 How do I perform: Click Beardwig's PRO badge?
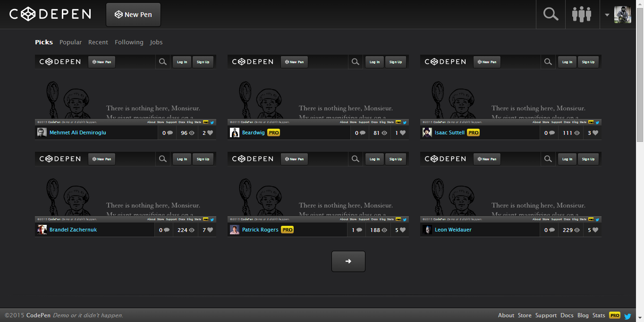pos(274,132)
